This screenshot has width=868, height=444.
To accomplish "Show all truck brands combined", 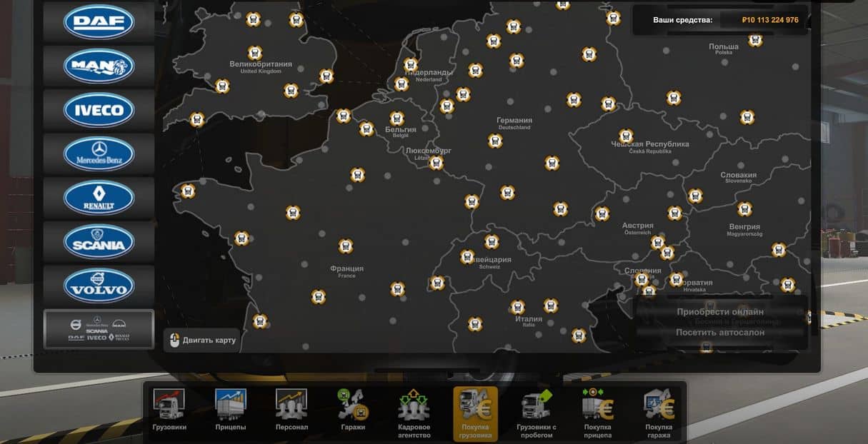I will pos(99,329).
